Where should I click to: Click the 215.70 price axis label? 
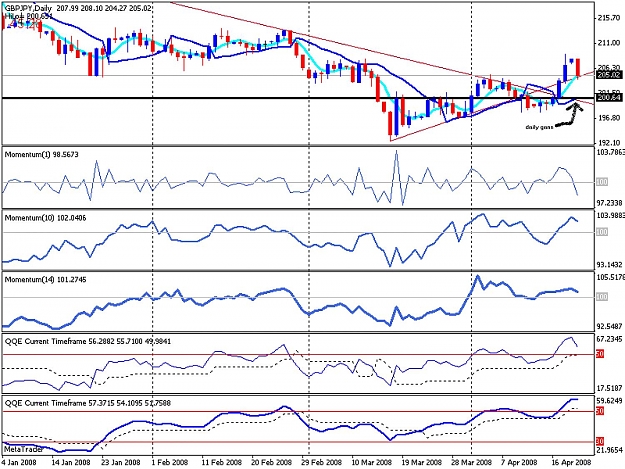pyautogui.click(x=609, y=18)
